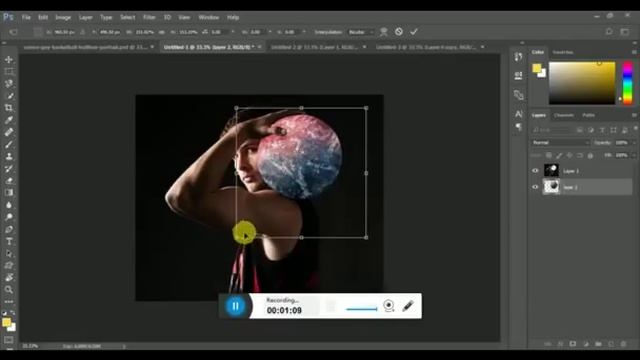Open the Filter menu

coord(149,18)
